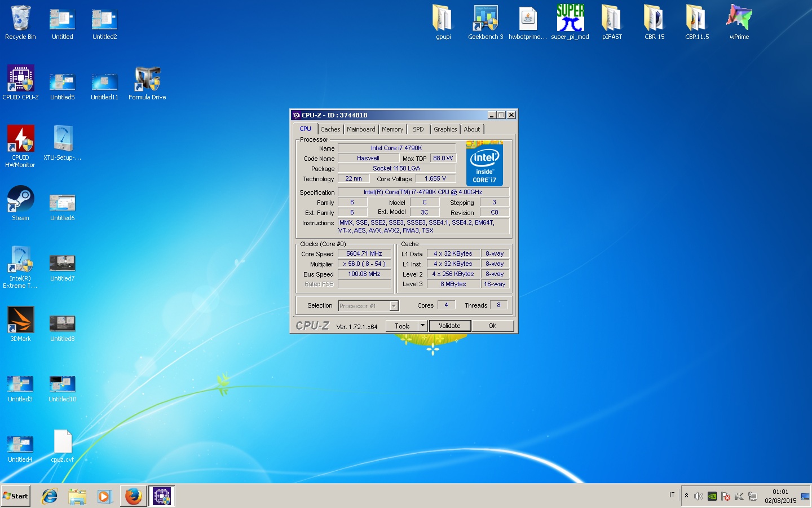Open the XTU-Setup installer icon
This screenshot has width=812, height=508.
63,143
